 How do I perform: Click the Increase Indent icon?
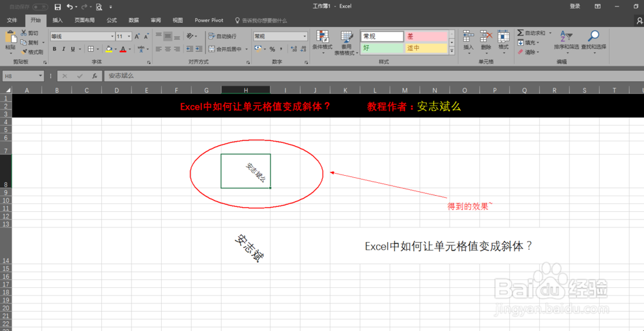[199, 49]
